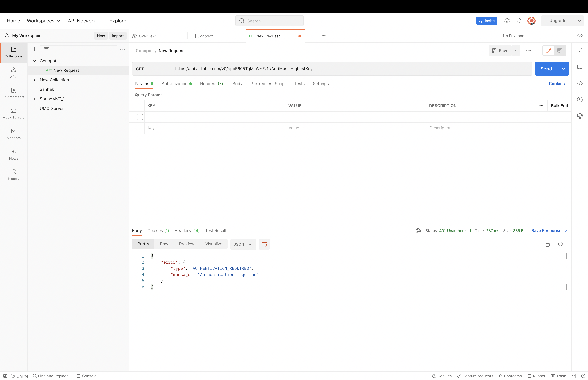The image size is (588, 380).
Task: Click the response search magnifier icon
Action: (561, 244)
